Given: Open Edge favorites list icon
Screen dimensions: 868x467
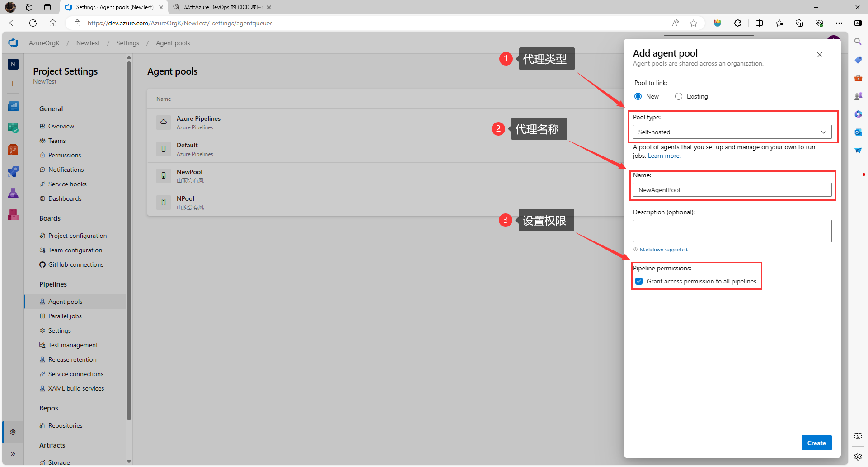Looking at the screenshot, I should coord(779,23).
